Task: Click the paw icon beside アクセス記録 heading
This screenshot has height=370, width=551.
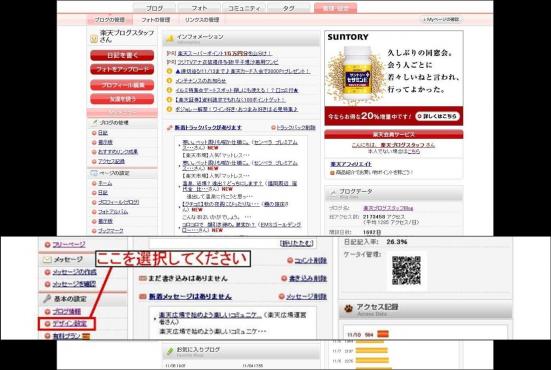Action: [x=349, y=309]
